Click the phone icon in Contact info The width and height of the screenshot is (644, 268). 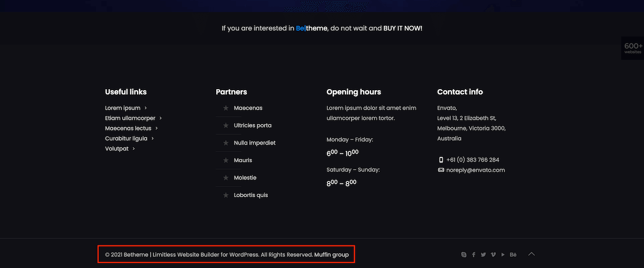441,160
